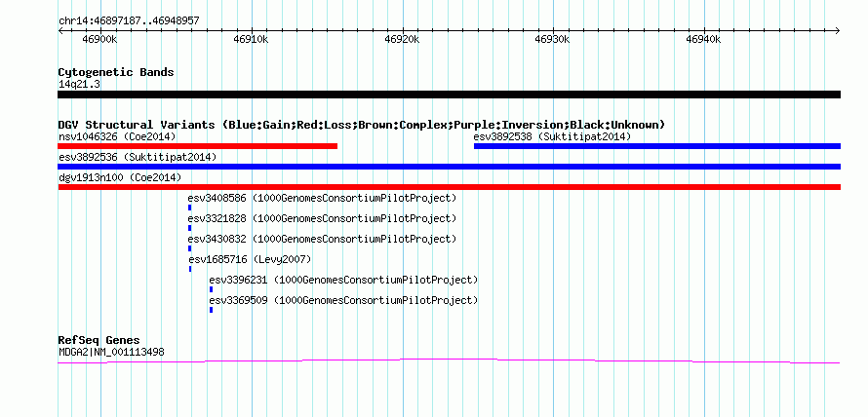Viewport: 868px width, 417px height.
Task: Open esv3396231 variant label
Action: pyautogui.click(x=343, y=280)
